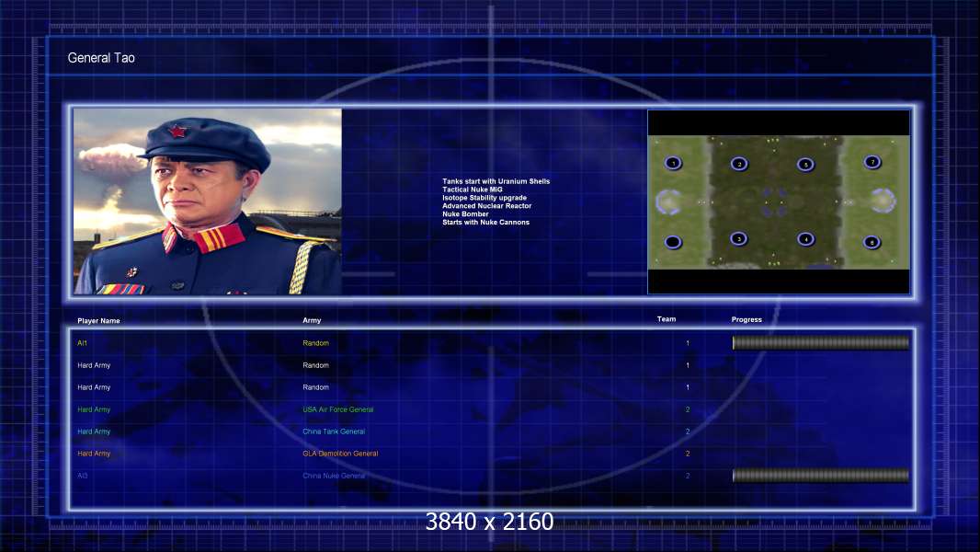Click green "Hard Army" in USA Air Force row

pyautogui.click(x=94, y=409)
